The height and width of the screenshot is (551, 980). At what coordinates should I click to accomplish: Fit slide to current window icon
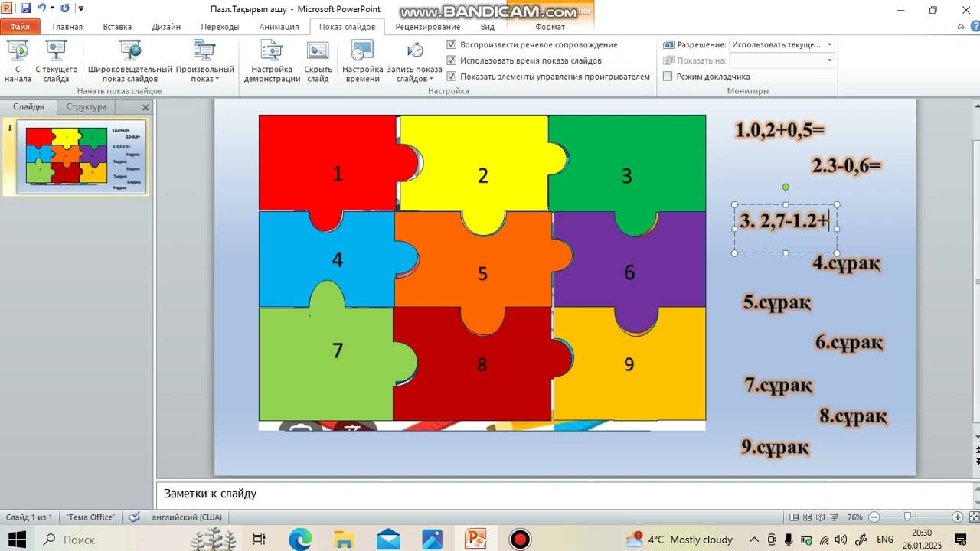coord(972,517)
